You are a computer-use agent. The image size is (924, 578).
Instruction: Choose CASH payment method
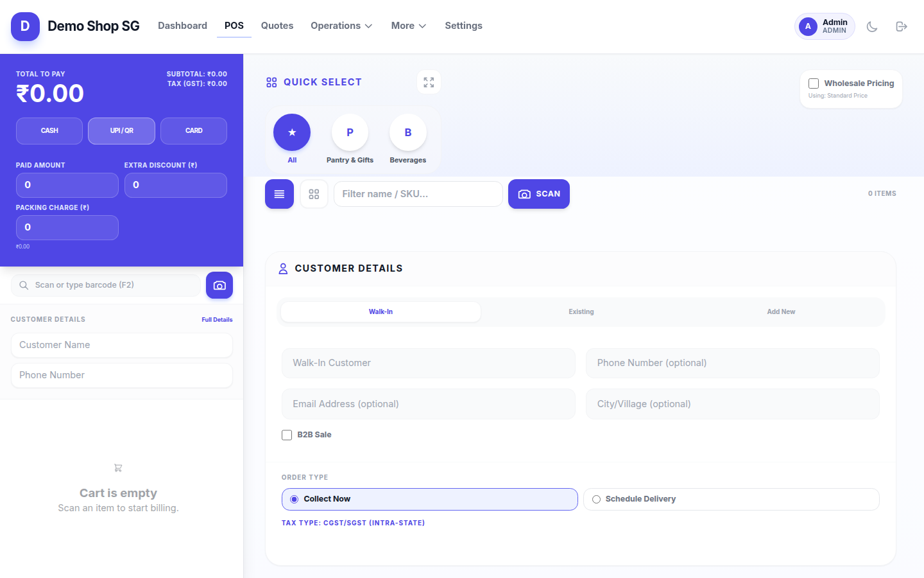click(49, 131)
